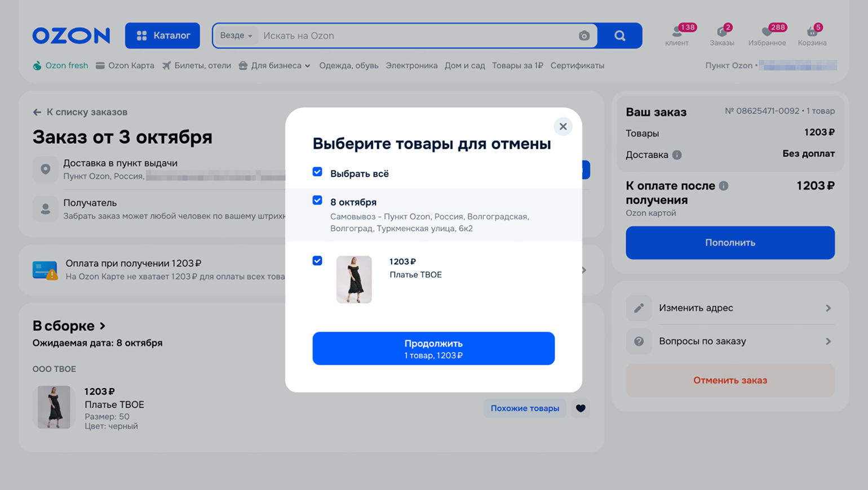Click the delivery location pin icon
Screen dimensions: 868x490
click(x=46, y=169)
